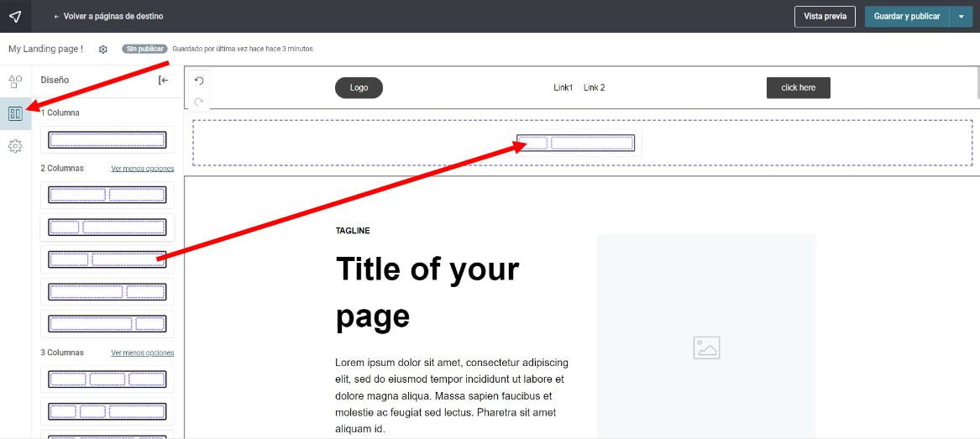Choose the three equal columns layout
This screenshot has width=980, height=439.
point(107,379)
